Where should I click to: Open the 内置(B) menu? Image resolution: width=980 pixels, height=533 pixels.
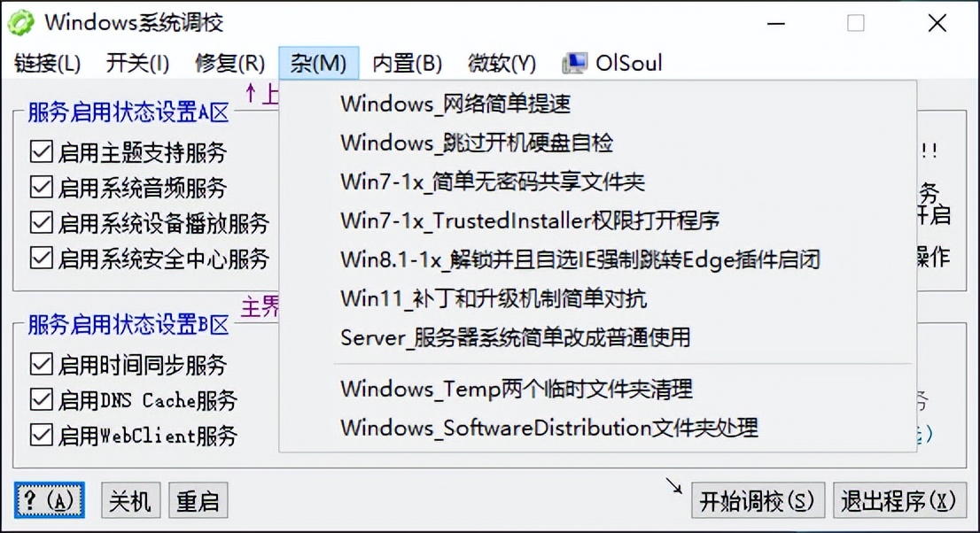(406, 62)
